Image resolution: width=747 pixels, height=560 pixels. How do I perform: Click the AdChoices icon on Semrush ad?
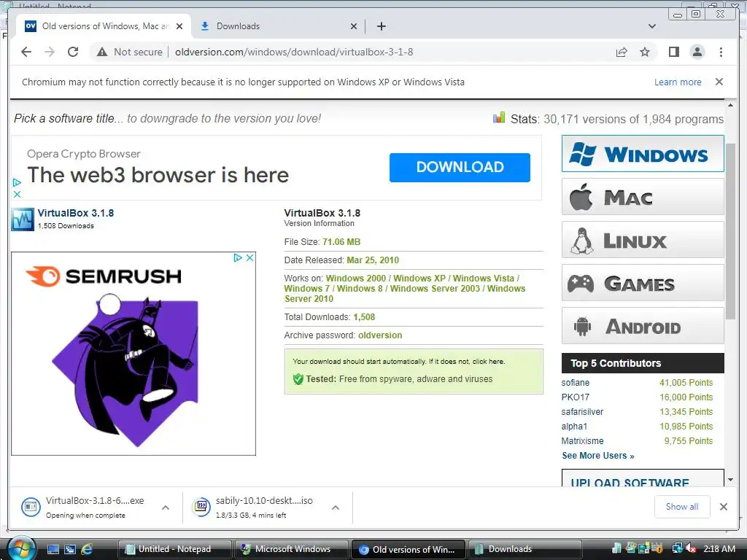coord(238,257)
